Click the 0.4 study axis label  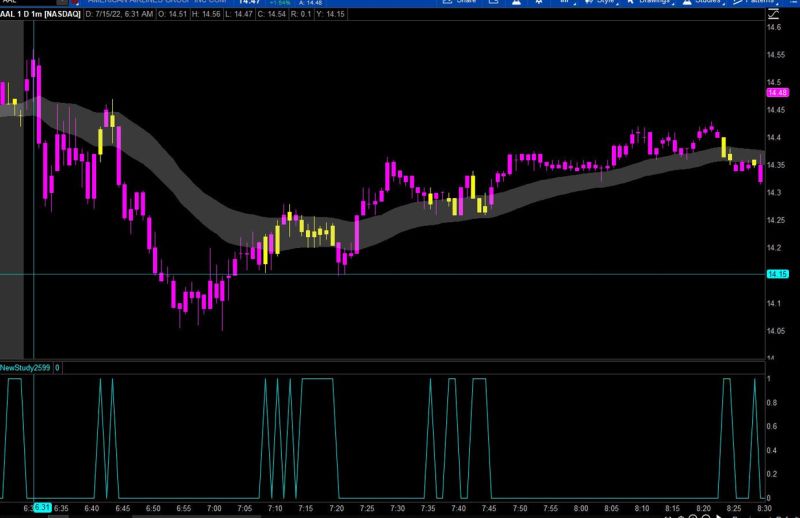(x=771, y=450)
